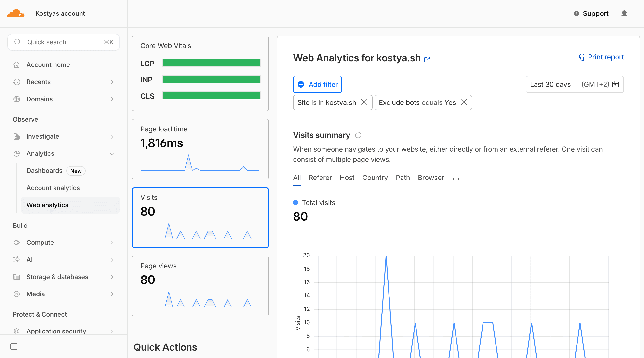Click the Recents clock icon
644x358 pixels.
click(x=17, y=82)
